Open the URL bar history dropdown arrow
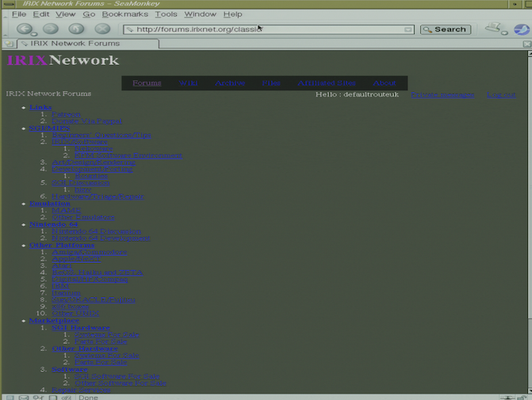 [x=408, y=30]
